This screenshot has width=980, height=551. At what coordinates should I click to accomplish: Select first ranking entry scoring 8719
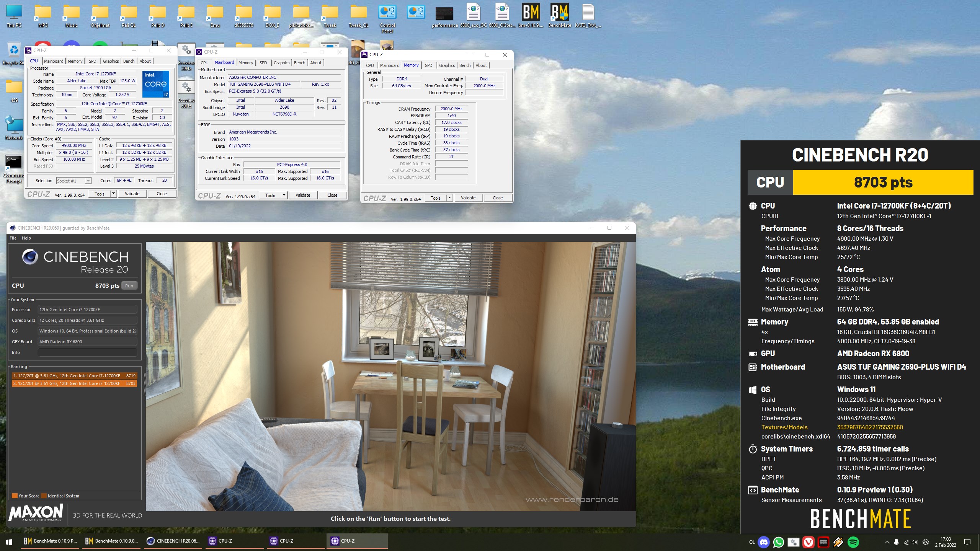point(75,376)
